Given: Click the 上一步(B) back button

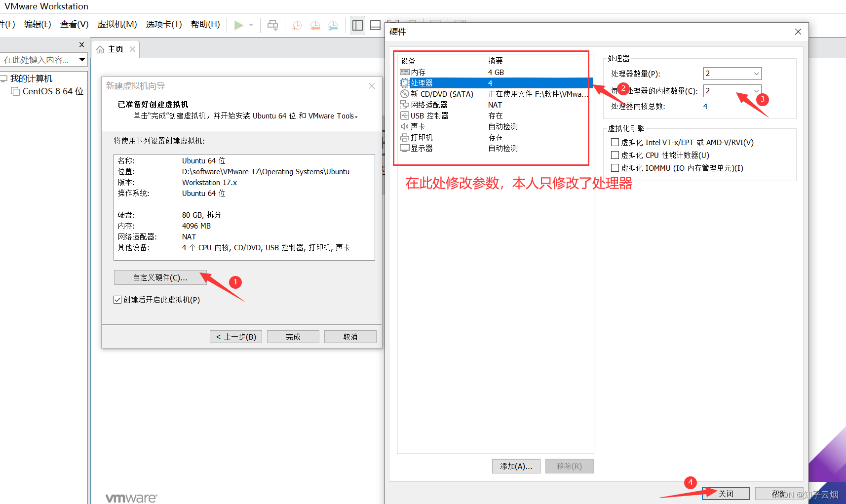Looking at the screenshot, I should click(236, 337).
